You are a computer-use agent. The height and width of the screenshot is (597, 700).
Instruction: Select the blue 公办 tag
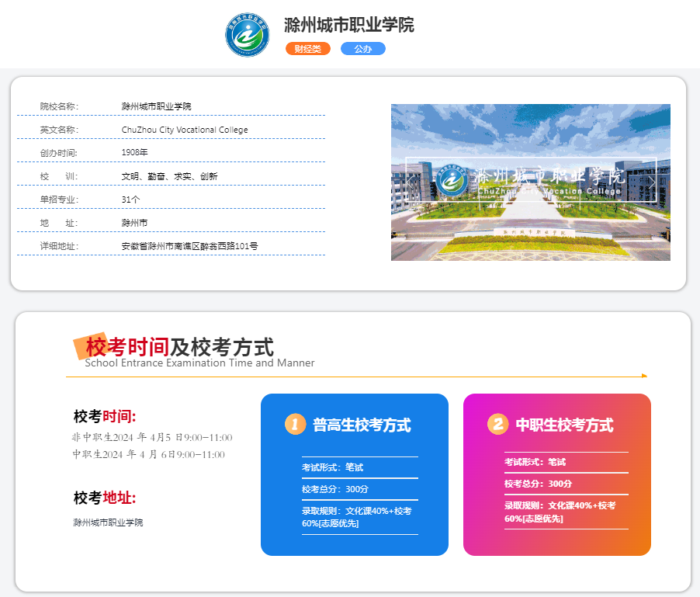pyautogui.click(x=363, y=49)
